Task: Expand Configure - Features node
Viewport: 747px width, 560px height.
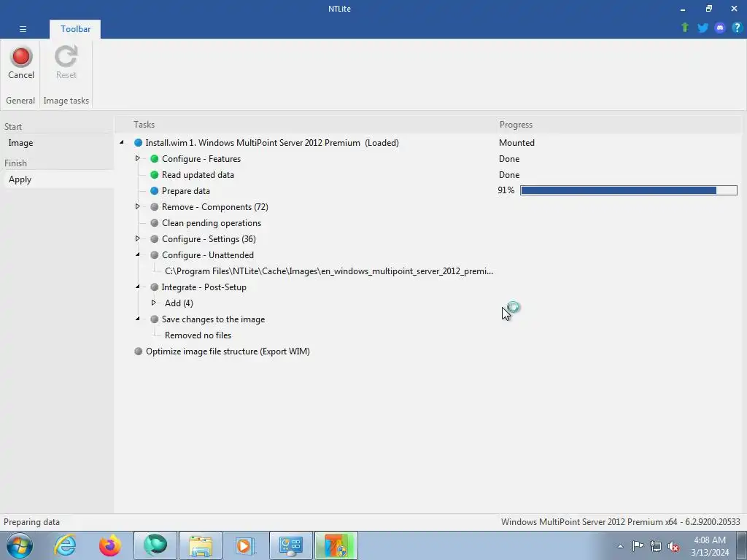Action: click(137, 158)
